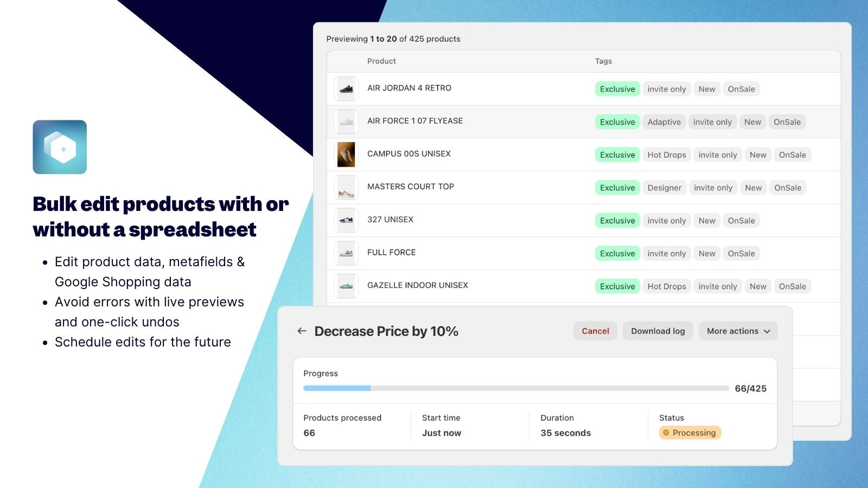
Task: Click the chevron on More actions
Action: [x=767, y=331]
